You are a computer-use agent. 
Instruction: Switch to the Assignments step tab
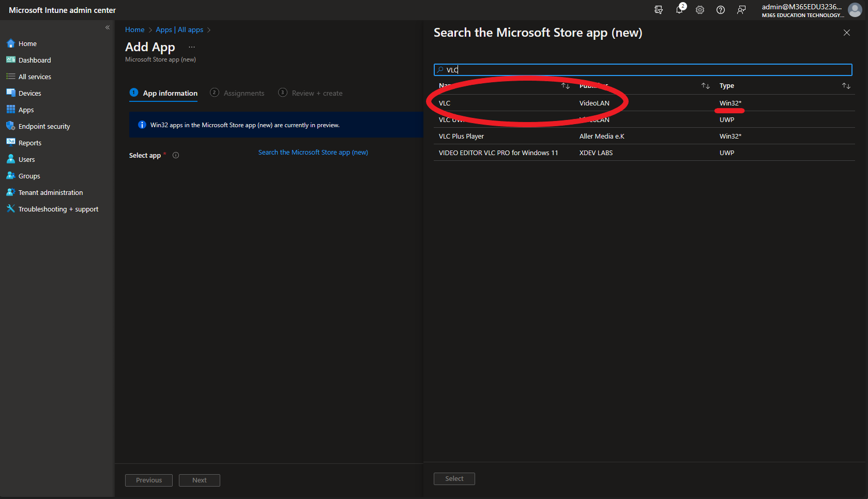(237, 93)
